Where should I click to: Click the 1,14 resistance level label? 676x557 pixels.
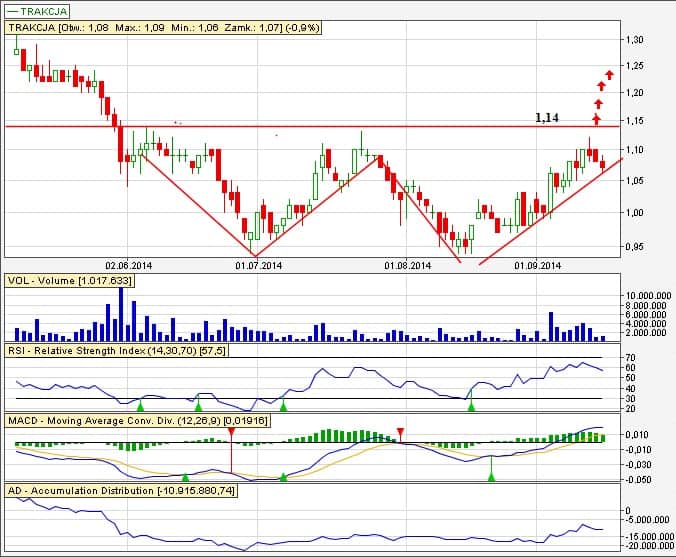click(546, 117)
